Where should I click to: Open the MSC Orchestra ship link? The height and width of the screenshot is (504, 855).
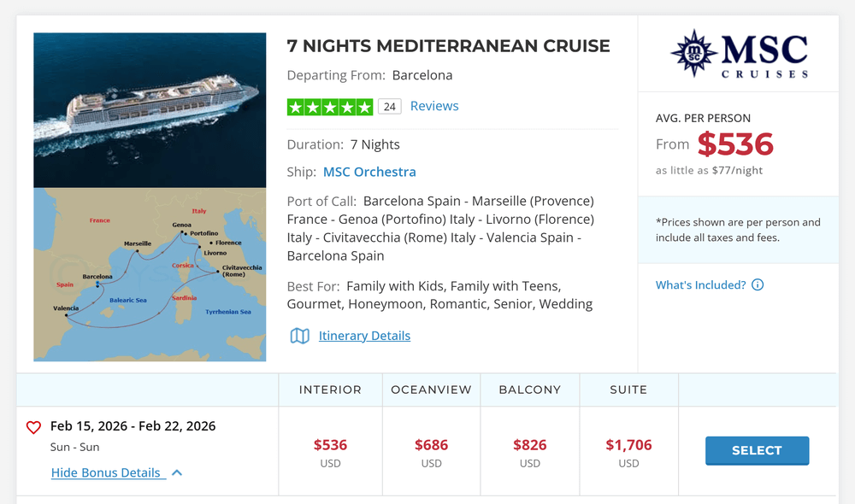[x=369, y=172]
